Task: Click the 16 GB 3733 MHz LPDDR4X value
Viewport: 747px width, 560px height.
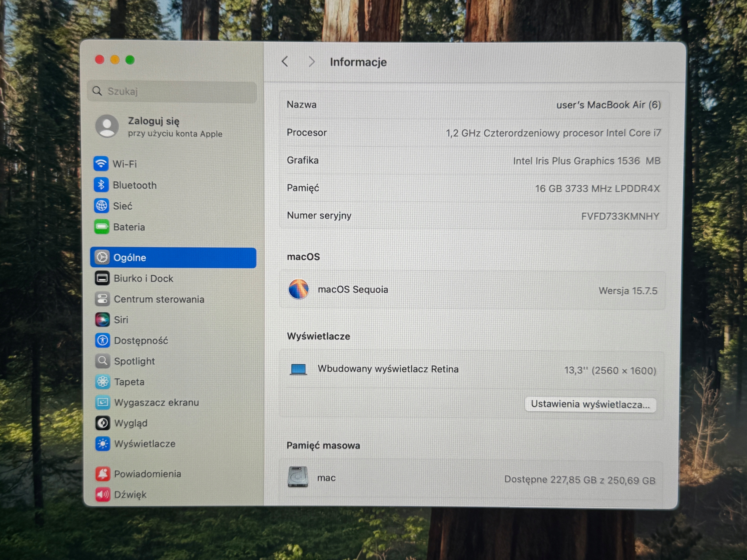Action: [597, 189]
